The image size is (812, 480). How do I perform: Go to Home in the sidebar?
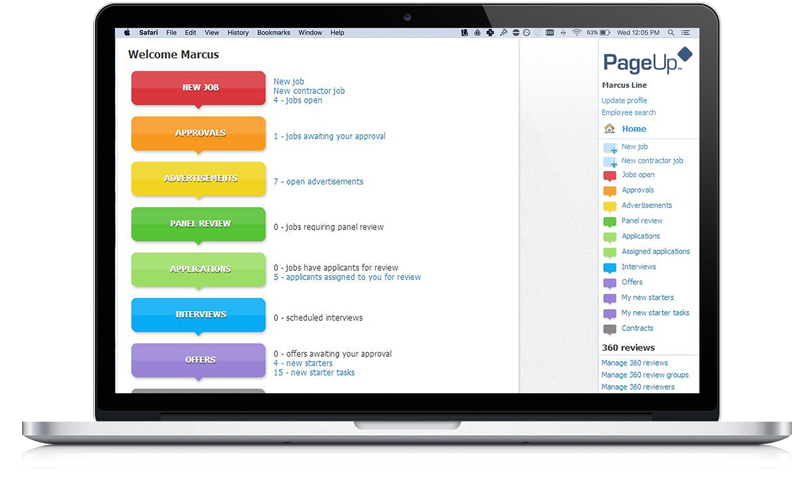pyautogui.click(x=634, y=129)
